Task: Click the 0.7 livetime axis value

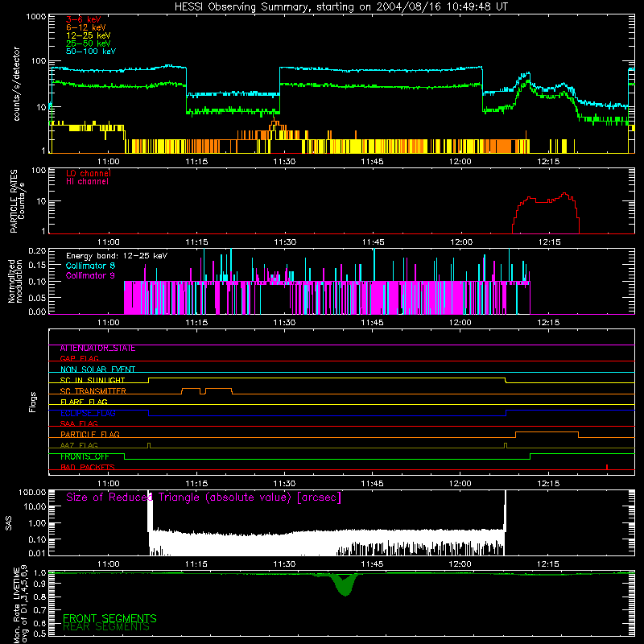Action: 40,610
